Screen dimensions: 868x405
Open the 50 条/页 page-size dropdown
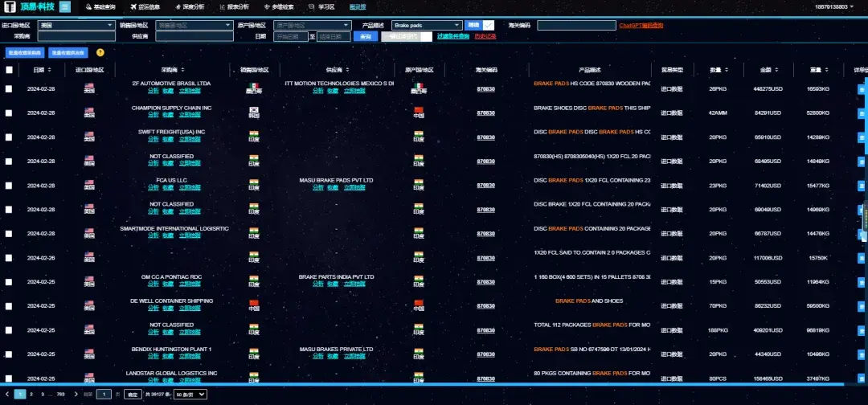pyautogui.click(x=190, y=395)
